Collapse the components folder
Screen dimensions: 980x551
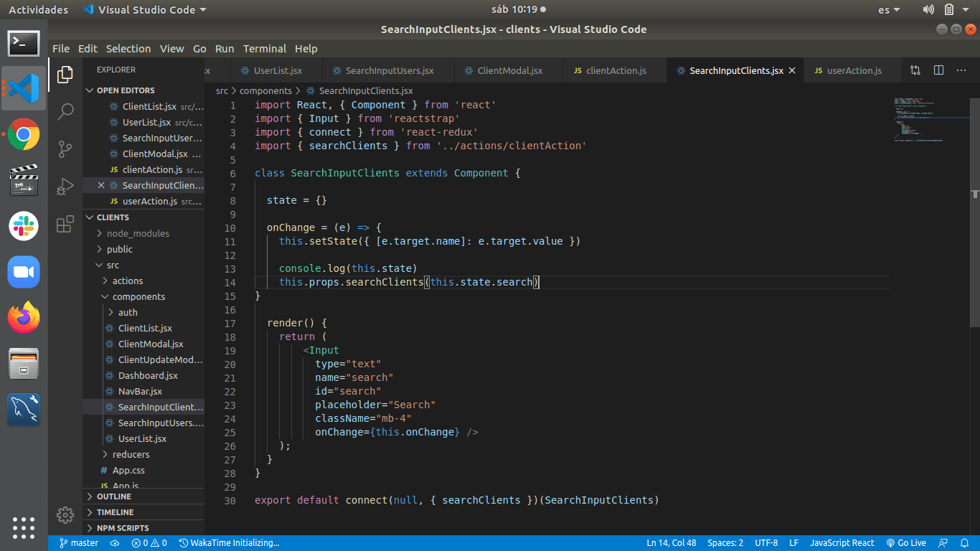(138, 296)
